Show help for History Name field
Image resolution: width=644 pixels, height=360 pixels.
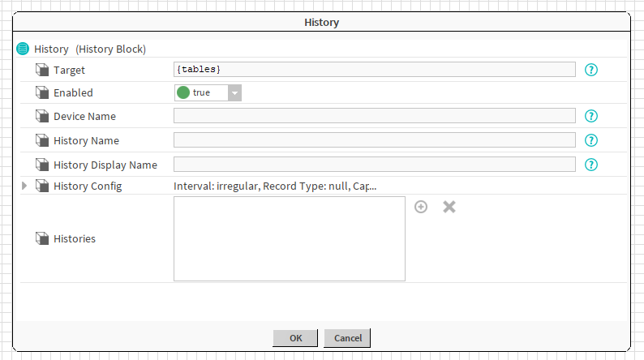coord(591,141)
